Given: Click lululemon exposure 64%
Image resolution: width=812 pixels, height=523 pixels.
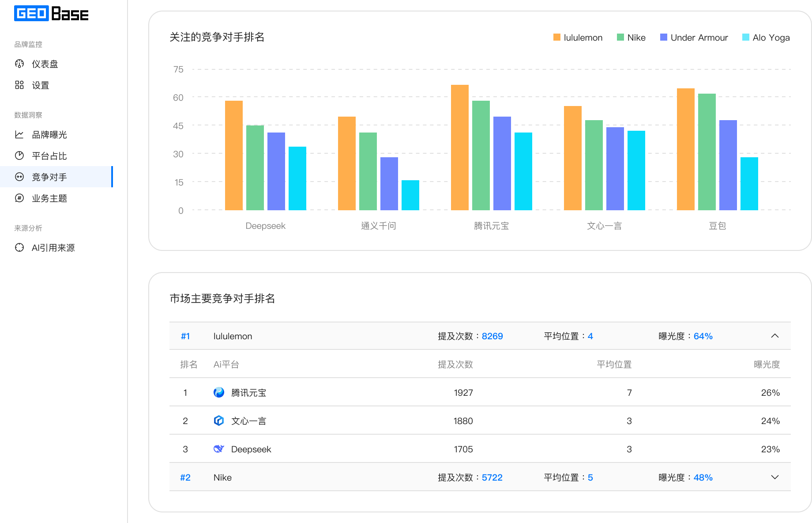Looking at the screenshot, I should [703, 336].
